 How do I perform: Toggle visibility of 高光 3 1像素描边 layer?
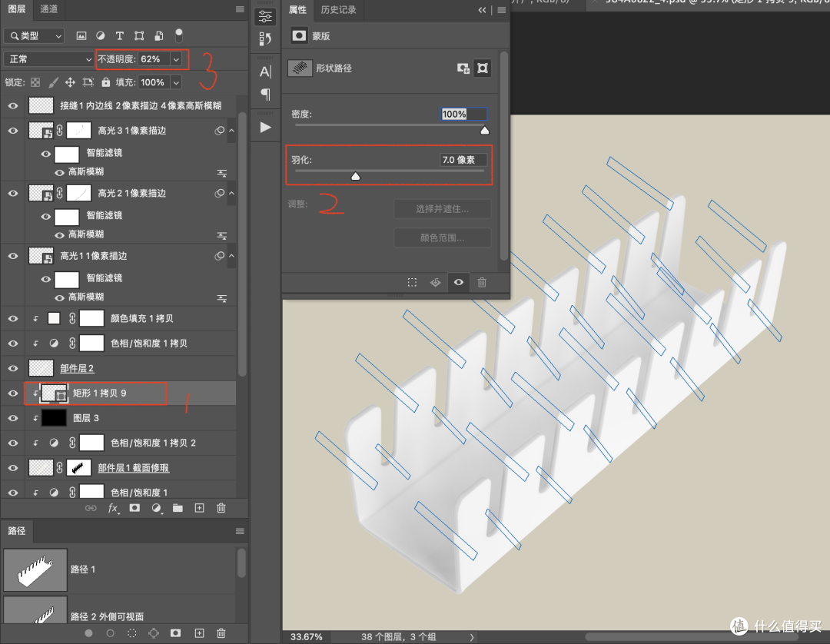13,131
